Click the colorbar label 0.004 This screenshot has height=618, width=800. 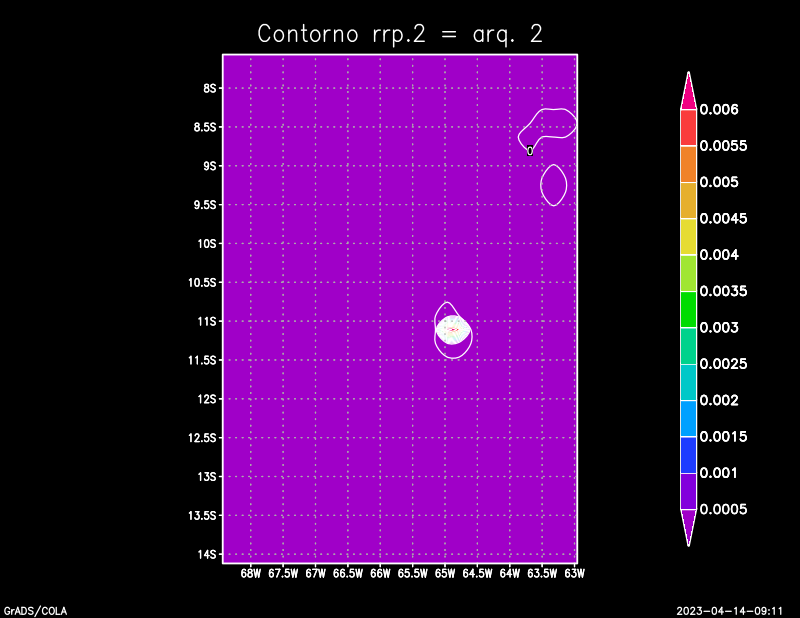(719, 255)
